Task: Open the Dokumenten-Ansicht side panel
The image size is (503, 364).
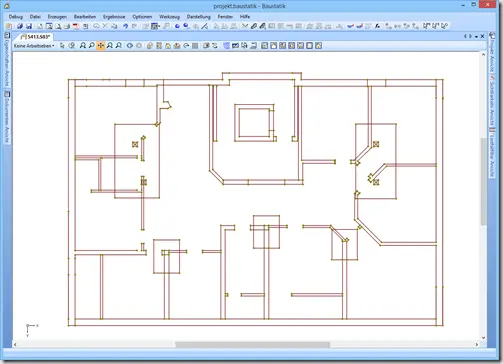Action: tap(7, 117)
